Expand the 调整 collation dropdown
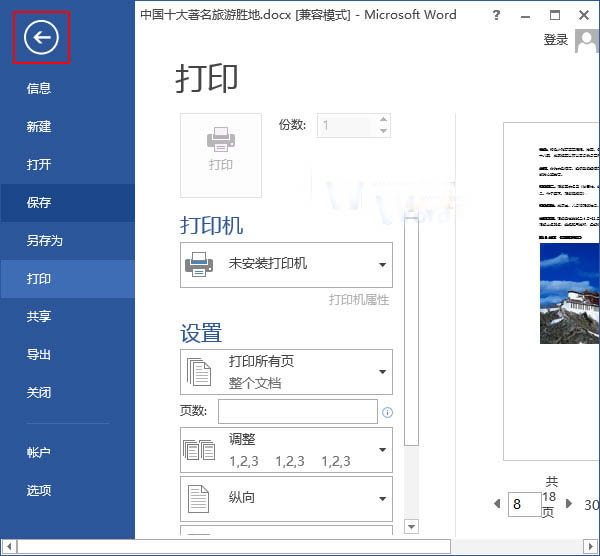This screenshot has height=556, width=600. [286, 450]
